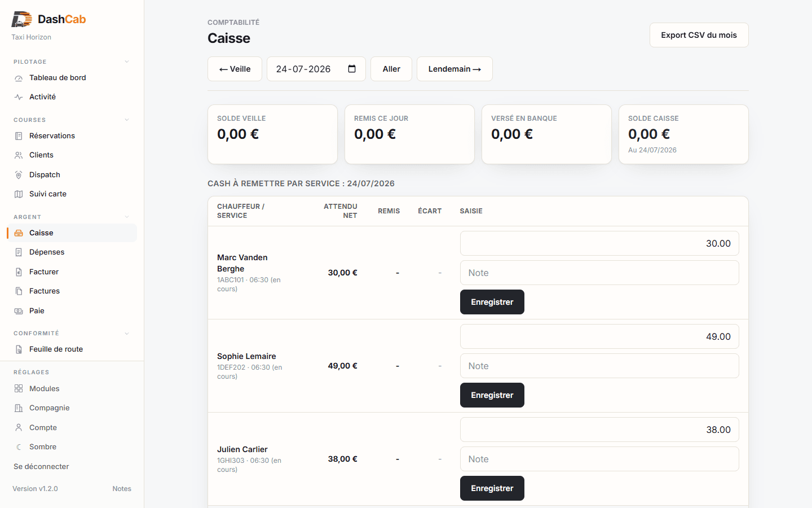This screenshot has height=508, width=812.
Task: Click the Solde veille card
Action: tap(272, 134)
